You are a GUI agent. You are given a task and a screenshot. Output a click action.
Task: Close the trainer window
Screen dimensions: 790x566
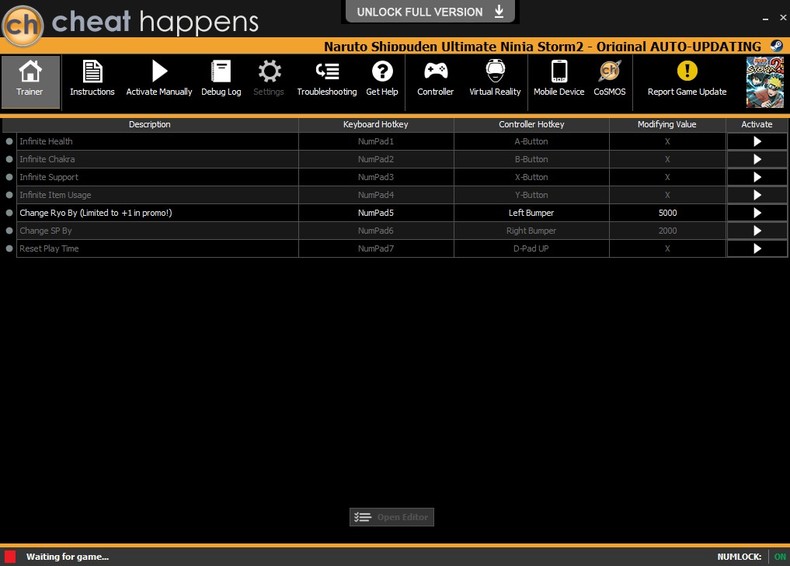783,17
